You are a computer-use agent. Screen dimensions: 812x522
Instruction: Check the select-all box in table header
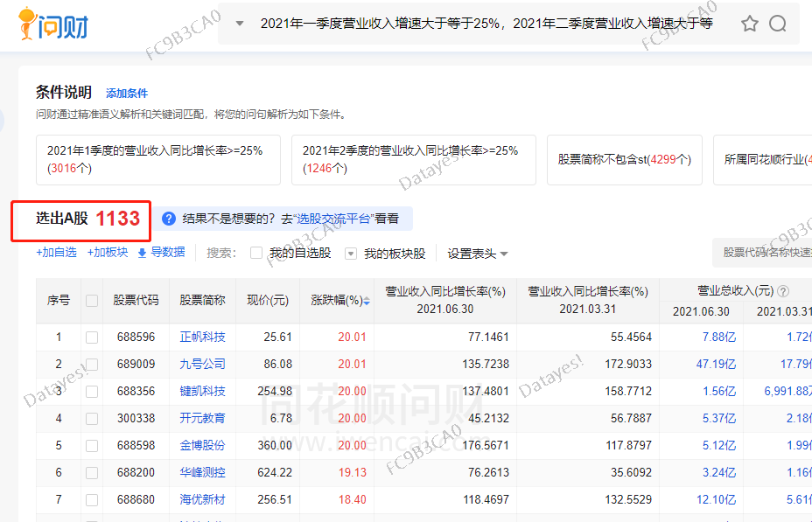(x=92, y=301)
